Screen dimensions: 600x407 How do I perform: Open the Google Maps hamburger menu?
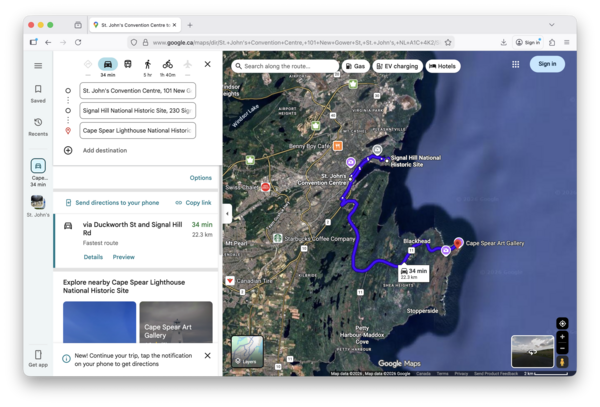[x=38, y=66]
